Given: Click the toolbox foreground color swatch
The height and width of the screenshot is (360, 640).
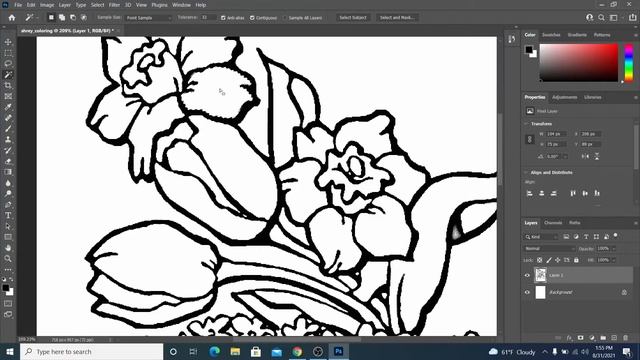Looking at the screenshot, I should pyautogui.click(x=6, y=288).
